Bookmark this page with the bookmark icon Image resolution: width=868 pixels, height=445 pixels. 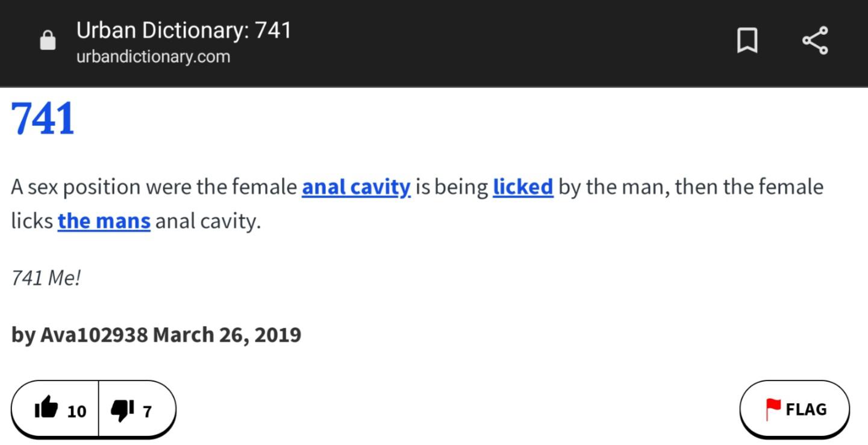click(x=747, y=41)
